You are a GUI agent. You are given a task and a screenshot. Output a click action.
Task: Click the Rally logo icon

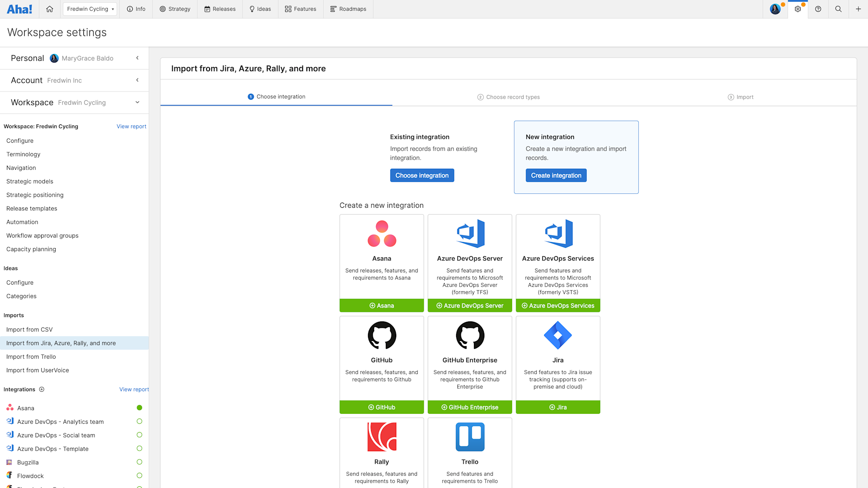coord(381,437)
